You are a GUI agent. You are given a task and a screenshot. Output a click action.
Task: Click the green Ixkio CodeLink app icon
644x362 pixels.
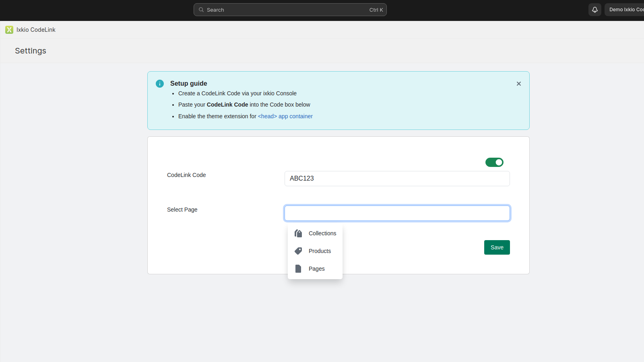click(9, 29)
